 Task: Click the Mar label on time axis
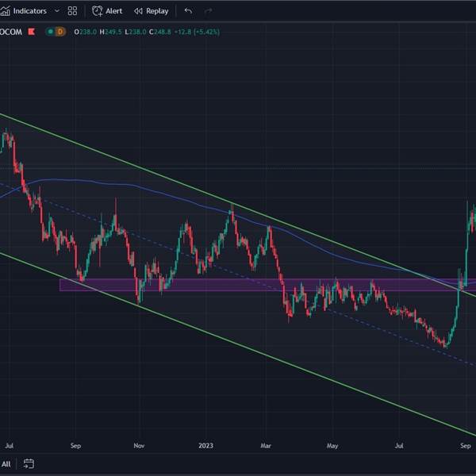click(266, 446)
